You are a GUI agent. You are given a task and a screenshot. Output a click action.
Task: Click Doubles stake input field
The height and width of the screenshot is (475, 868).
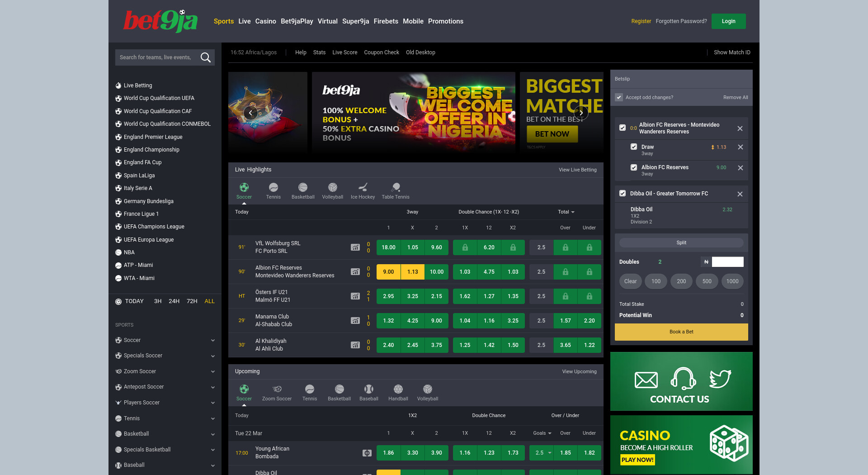point(728,262)
